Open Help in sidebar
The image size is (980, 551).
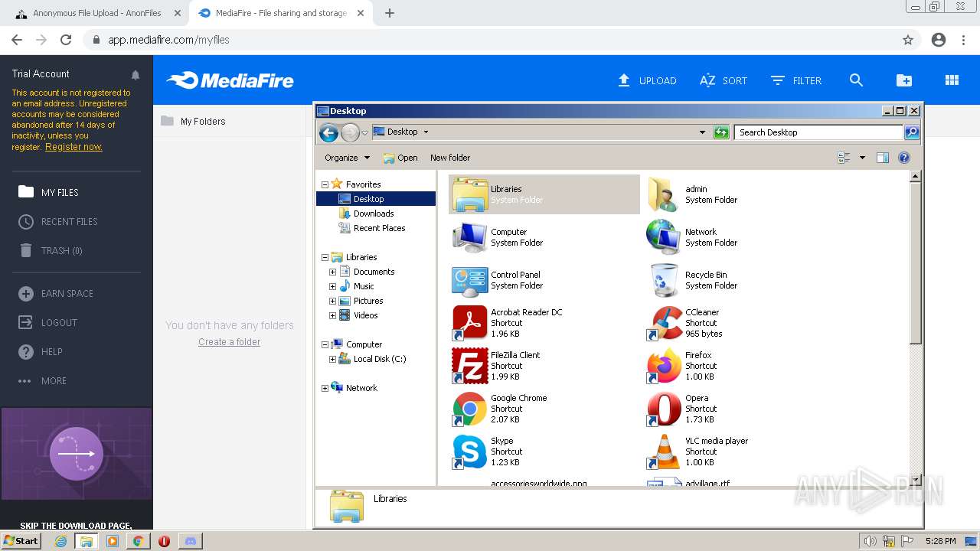click(40, 351)
